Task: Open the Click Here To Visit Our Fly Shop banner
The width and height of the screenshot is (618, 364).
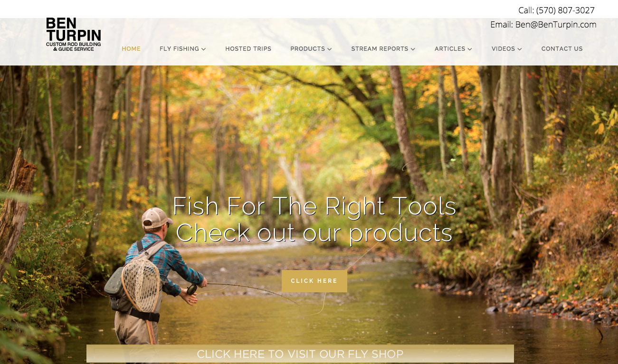Action: click(x=300, y=354)
